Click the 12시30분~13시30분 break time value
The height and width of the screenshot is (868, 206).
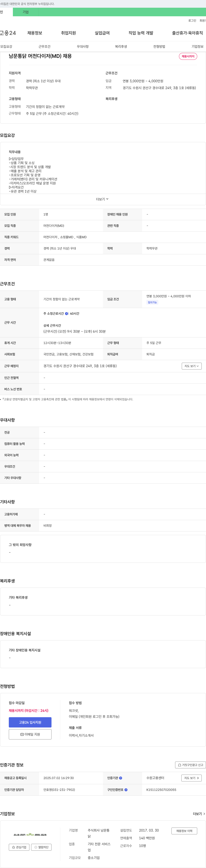(57, 343)
